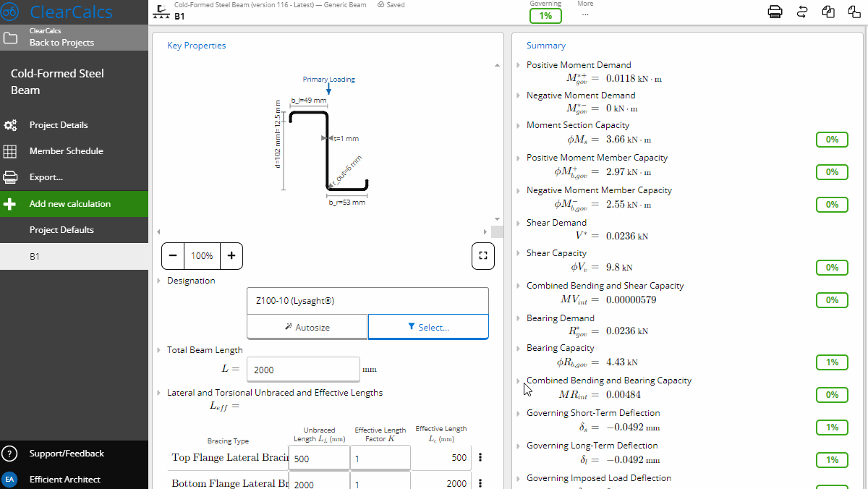Click the plus icon for Add new calculation
The height and width of the screenshot is (489, 868).
click(10, 204)
